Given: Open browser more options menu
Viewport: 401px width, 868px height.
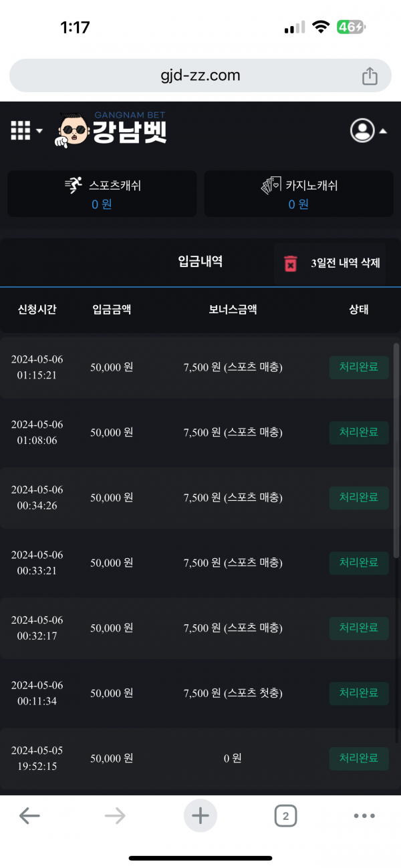Looking at the screenshot, I should 364,815.
